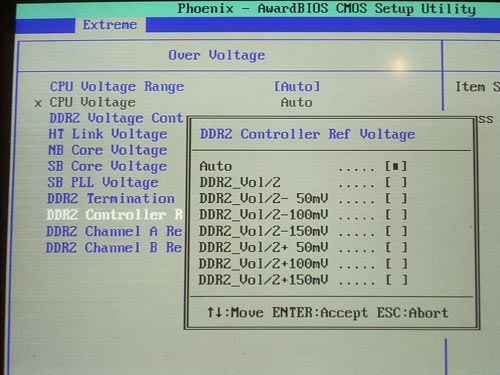
Task: Click the Move ENTER:Accept ESC:Abort hint
Action: click(x=327, y=313)
